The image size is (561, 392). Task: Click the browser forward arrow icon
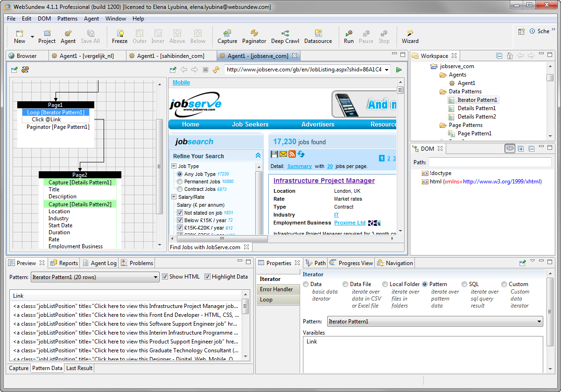(x=195, y=70)
